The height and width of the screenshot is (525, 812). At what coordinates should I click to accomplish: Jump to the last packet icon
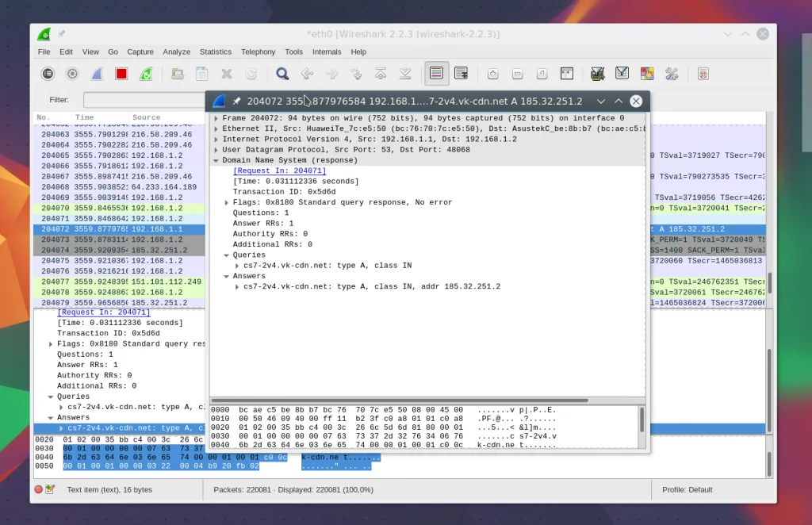[x=405, y=74]
